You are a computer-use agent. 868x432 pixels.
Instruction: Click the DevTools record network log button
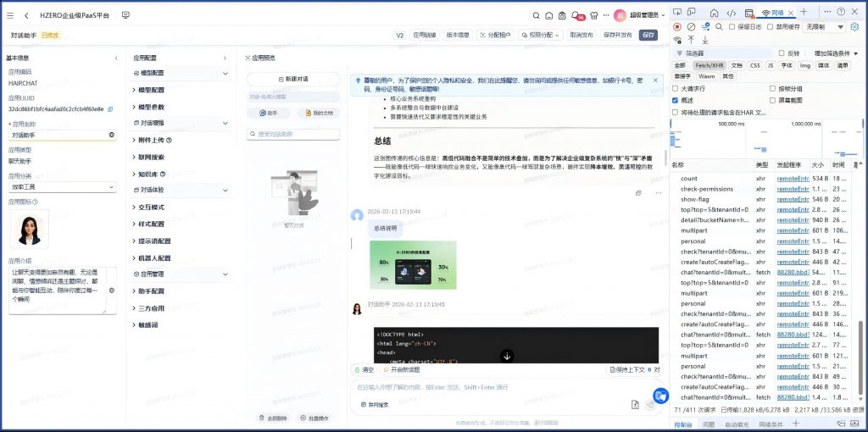(676, 26)
